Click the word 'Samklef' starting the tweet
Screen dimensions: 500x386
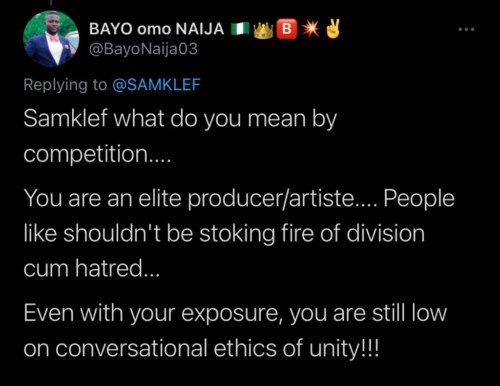[66, 118]
